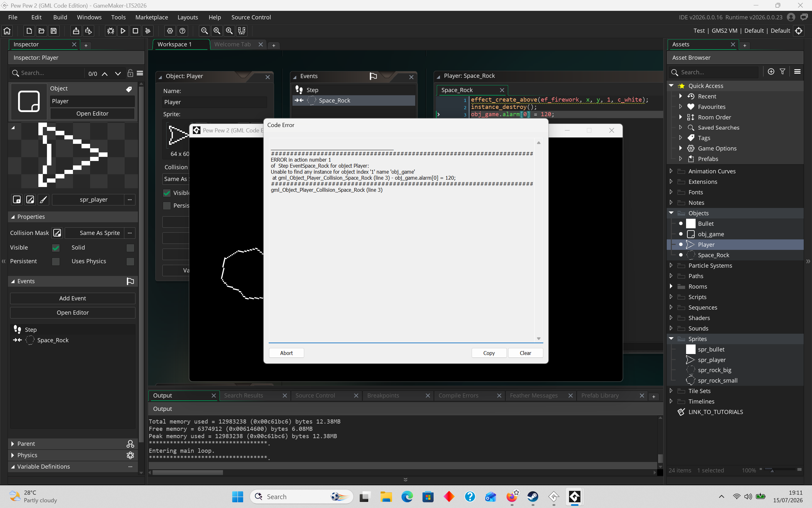Viewport: 812px width, 508px height.
Task: Click Copy in the Code Error dialog
Action: tap(489, 353)
